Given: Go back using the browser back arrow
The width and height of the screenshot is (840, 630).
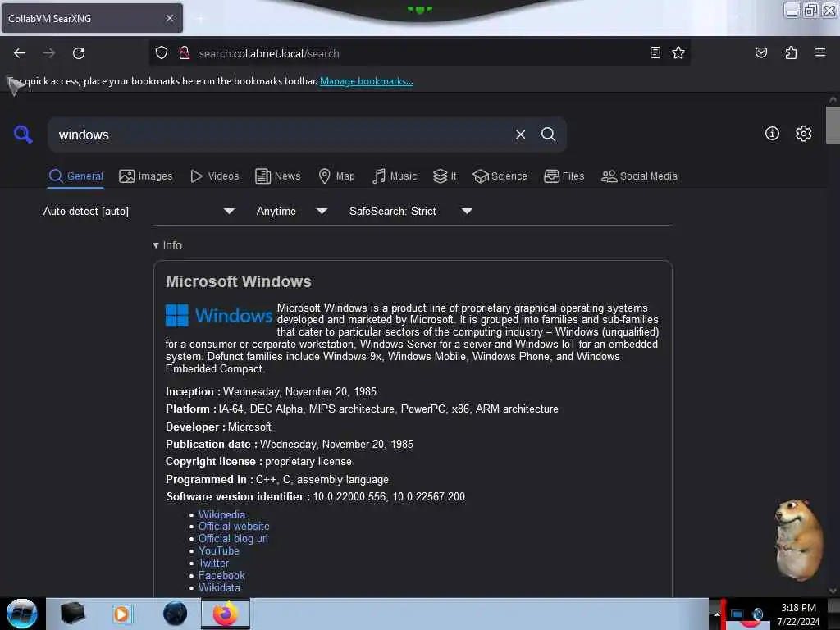Looking at the screenshot, I should 20,53.
